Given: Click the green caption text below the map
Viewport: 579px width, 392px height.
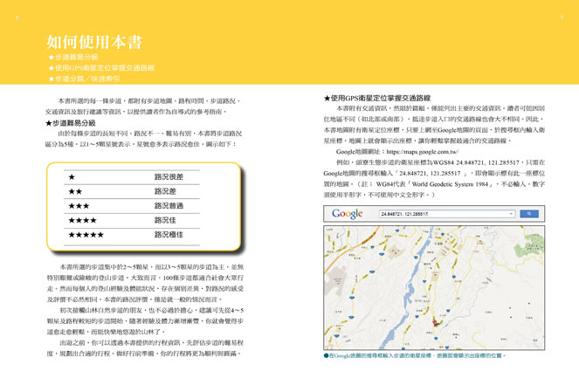Looking at the screenshot, I should pyautogui.click(x=415, y=356).
